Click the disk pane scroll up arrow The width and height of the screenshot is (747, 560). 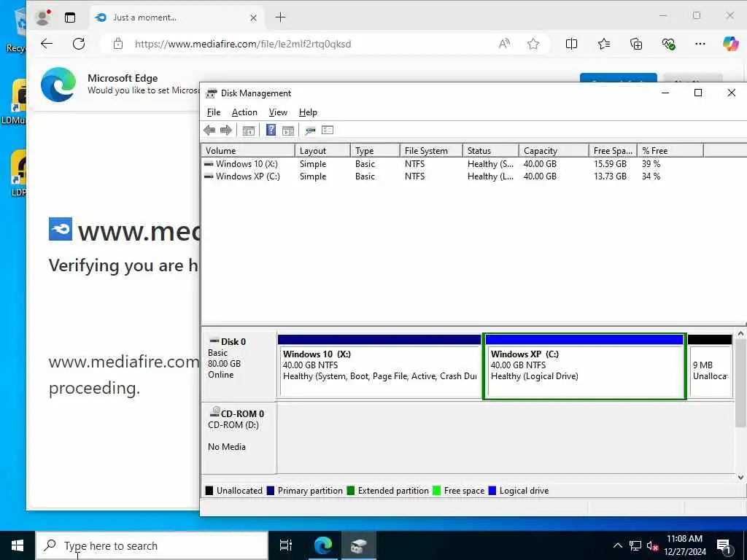pyautogui.click(x=740, y=334)
